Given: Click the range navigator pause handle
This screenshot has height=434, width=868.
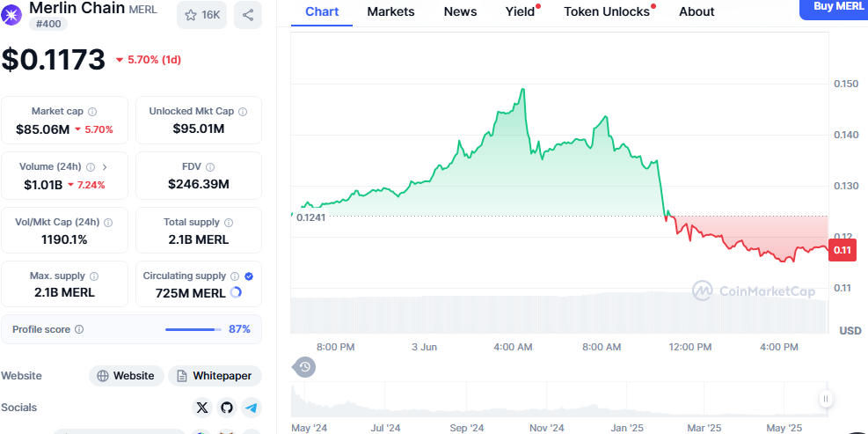Looking at the screenshot, I should [826, 399].
